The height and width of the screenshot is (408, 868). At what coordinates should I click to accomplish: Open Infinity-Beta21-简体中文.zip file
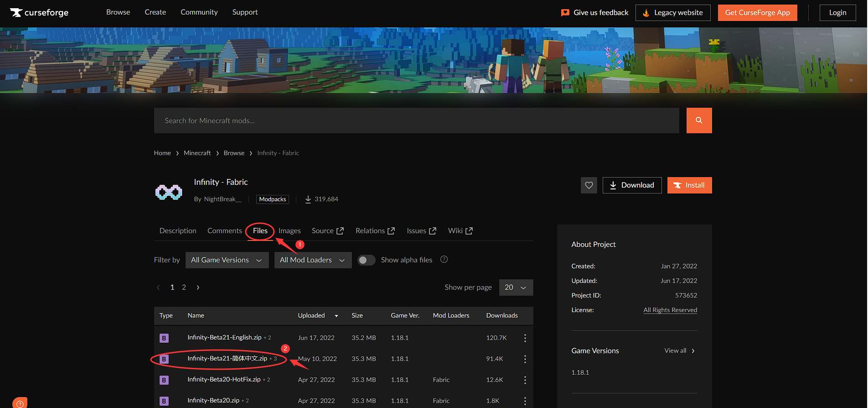(227, 359)
